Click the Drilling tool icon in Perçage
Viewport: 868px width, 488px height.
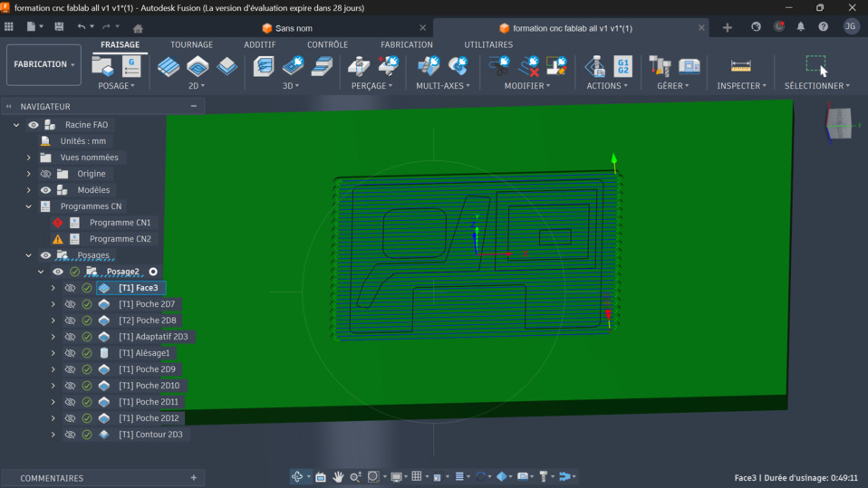359,66
